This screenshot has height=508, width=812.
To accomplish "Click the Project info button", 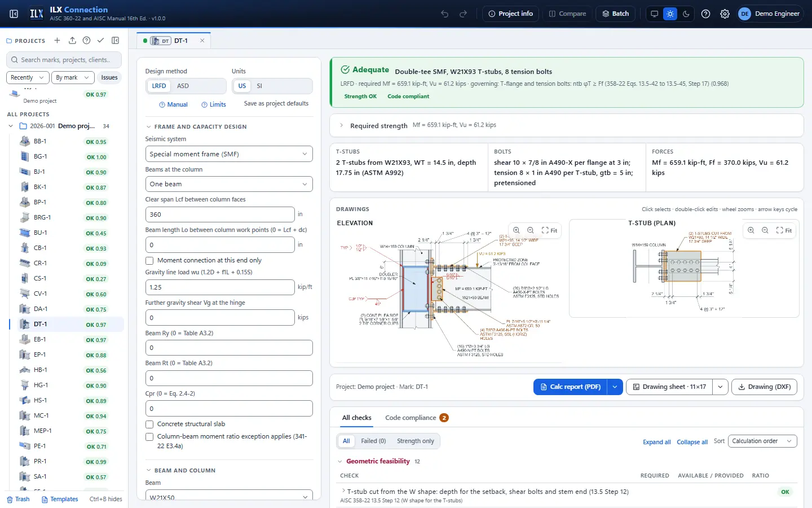I will click(x=510, y=14).
